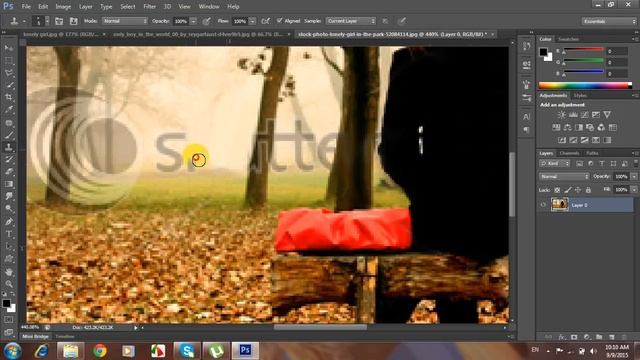
Task: Open the layer blend mode Normal dropdown
Action: pos(564,177)
